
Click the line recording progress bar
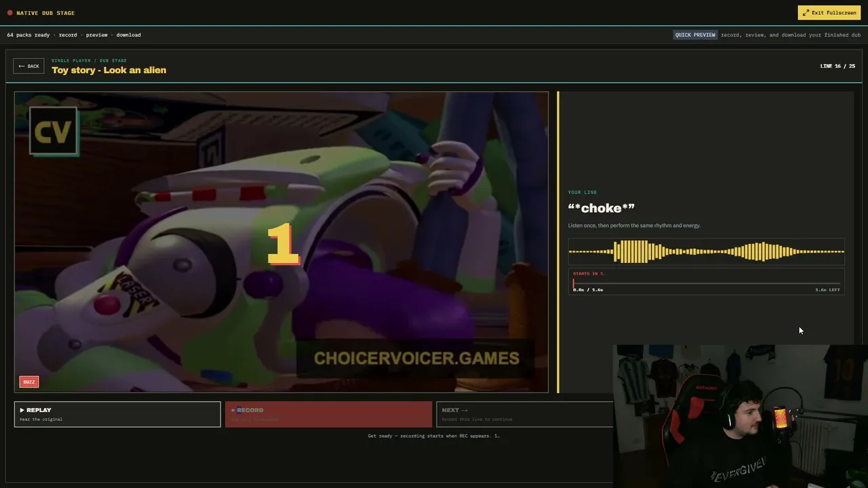coord(707,283)
